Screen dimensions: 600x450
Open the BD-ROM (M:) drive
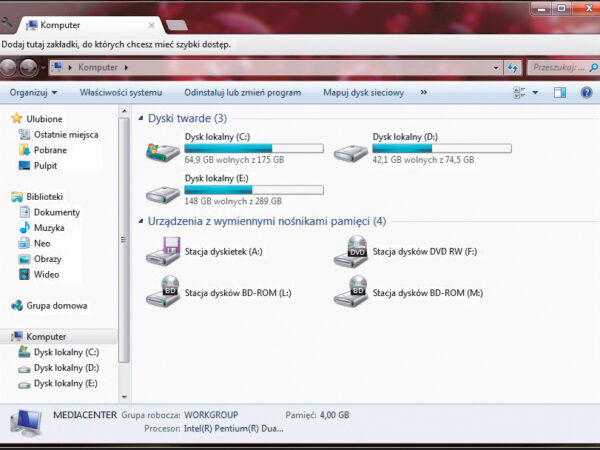pyautogui.click(x=350, y=293)
